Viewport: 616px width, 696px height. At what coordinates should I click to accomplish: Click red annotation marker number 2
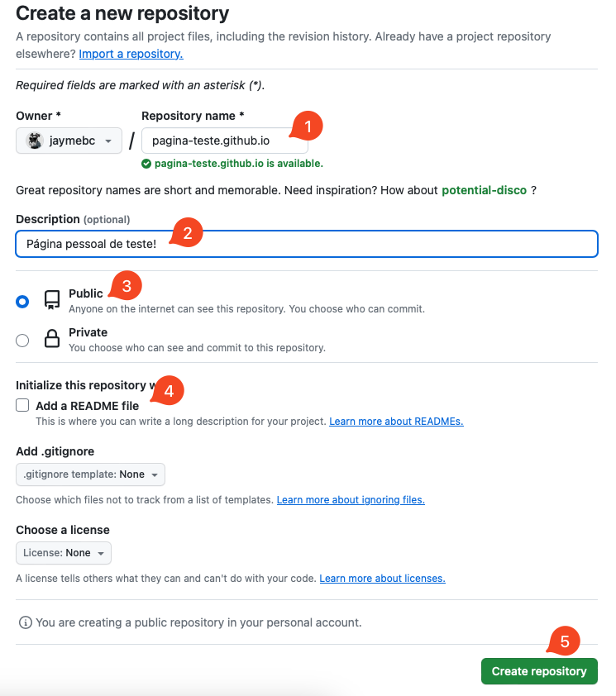click(187, 233)
